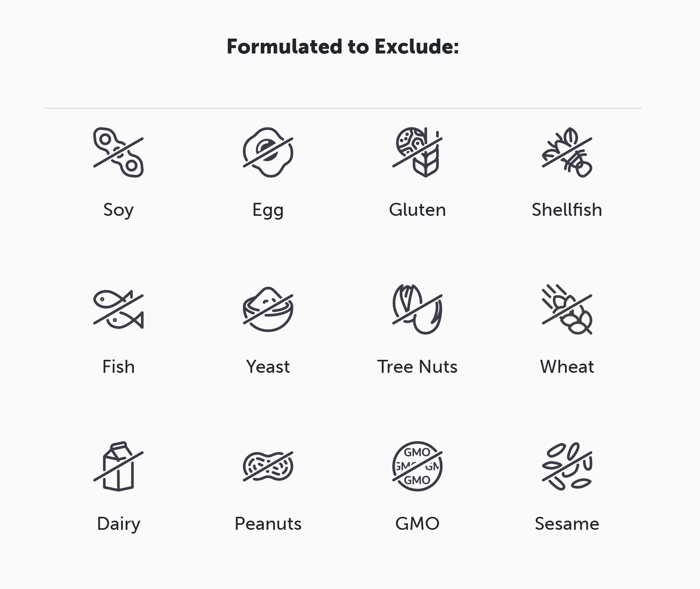The width and height of the screenshot is (700, 589).
Task: Click the crossed-out fried egg icon
Action: click(x=268, y=152)
